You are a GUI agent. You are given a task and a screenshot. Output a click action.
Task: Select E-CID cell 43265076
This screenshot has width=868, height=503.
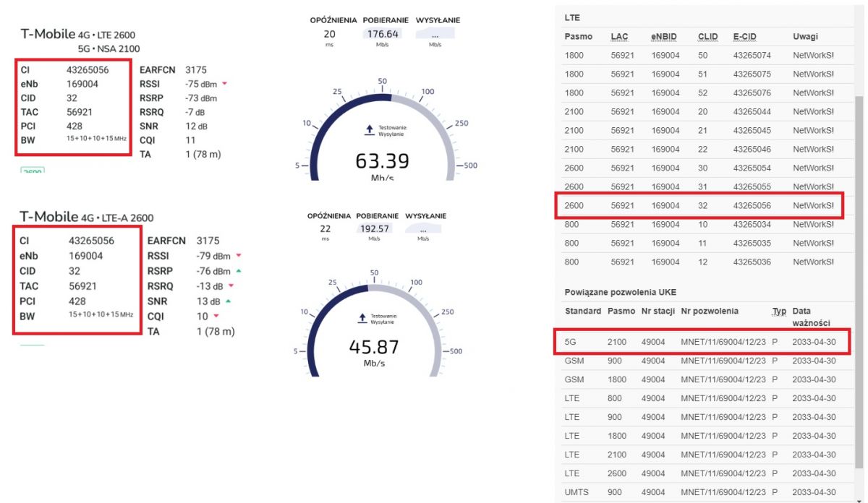[752, 93]
